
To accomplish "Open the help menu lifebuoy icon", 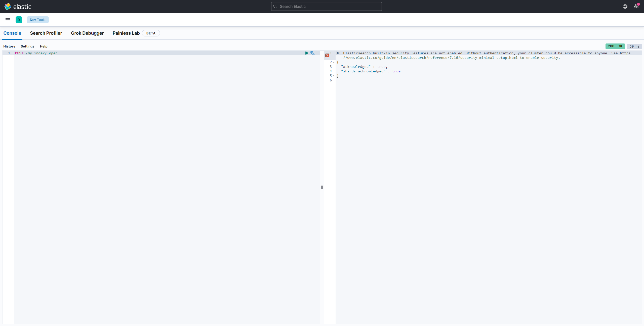I will point(625,7).
